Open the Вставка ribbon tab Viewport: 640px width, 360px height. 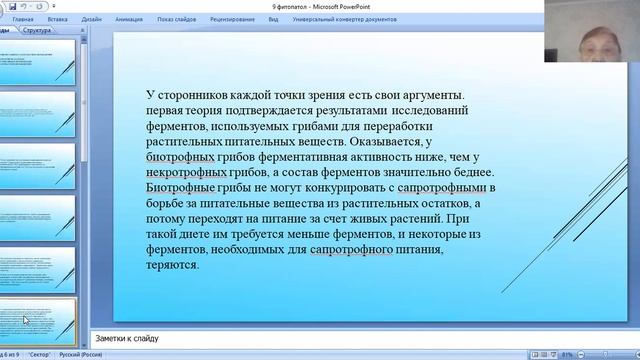click(x=57, y=19)
